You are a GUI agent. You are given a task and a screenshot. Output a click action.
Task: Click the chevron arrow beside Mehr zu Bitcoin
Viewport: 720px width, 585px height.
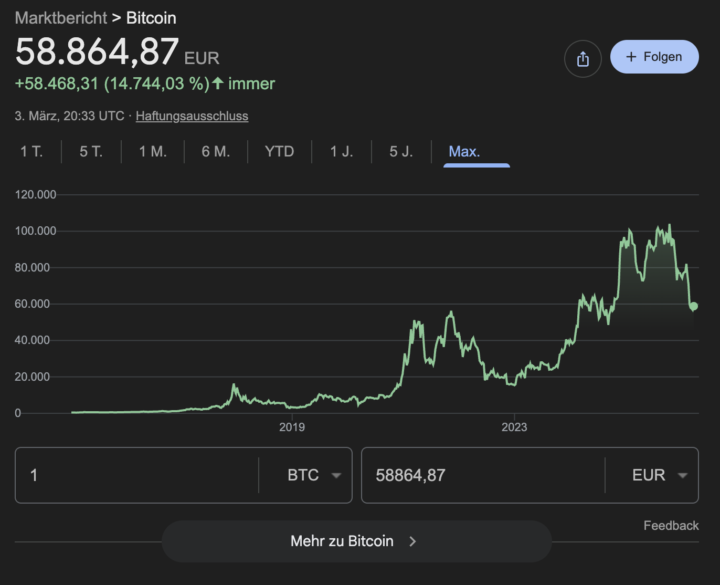pyautogui.click(x=413, y=541)
